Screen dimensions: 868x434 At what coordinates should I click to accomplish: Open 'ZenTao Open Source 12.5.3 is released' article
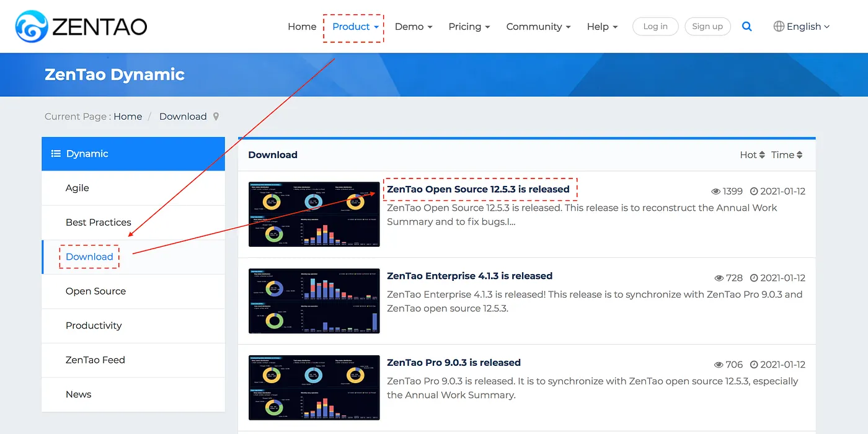pos(478,189)
